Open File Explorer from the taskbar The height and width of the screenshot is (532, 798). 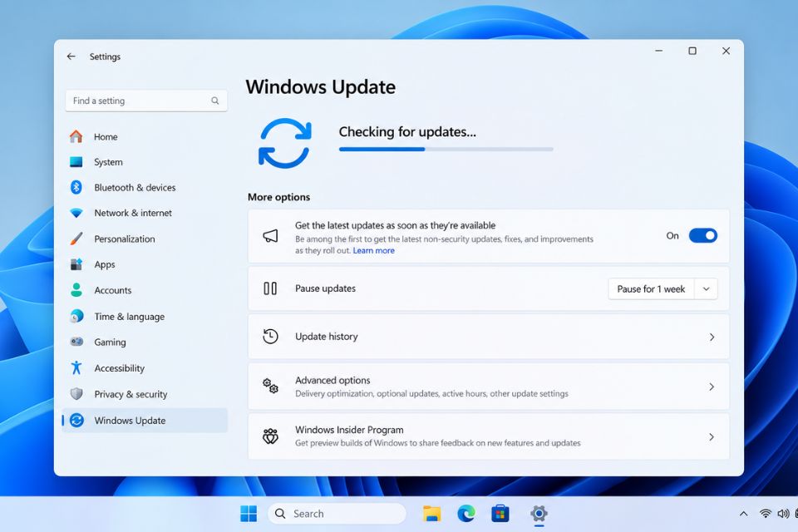pos(432,514)
